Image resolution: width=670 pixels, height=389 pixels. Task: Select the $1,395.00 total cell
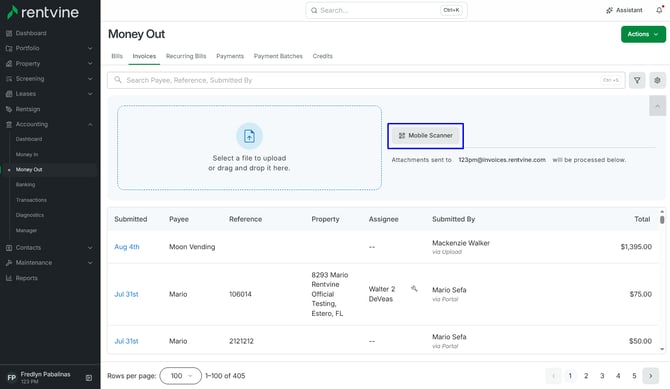click(636, 247)
